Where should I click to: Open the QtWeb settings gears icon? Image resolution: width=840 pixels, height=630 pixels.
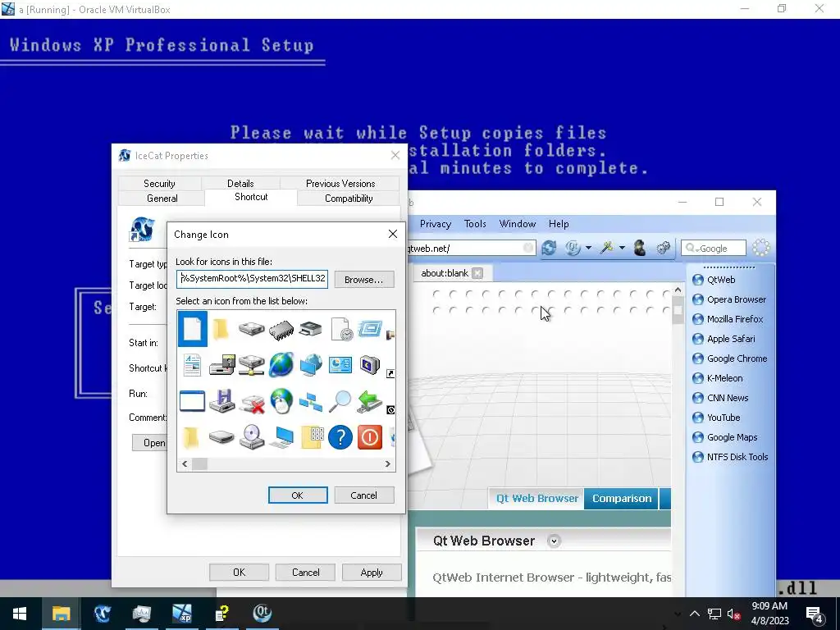(663, 248)
